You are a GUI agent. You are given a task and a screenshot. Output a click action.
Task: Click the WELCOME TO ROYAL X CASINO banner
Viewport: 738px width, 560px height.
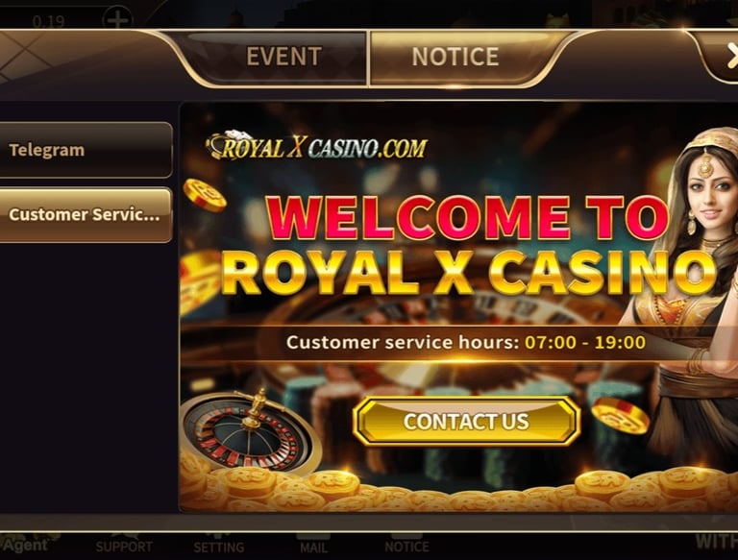[x=469, y=245]
